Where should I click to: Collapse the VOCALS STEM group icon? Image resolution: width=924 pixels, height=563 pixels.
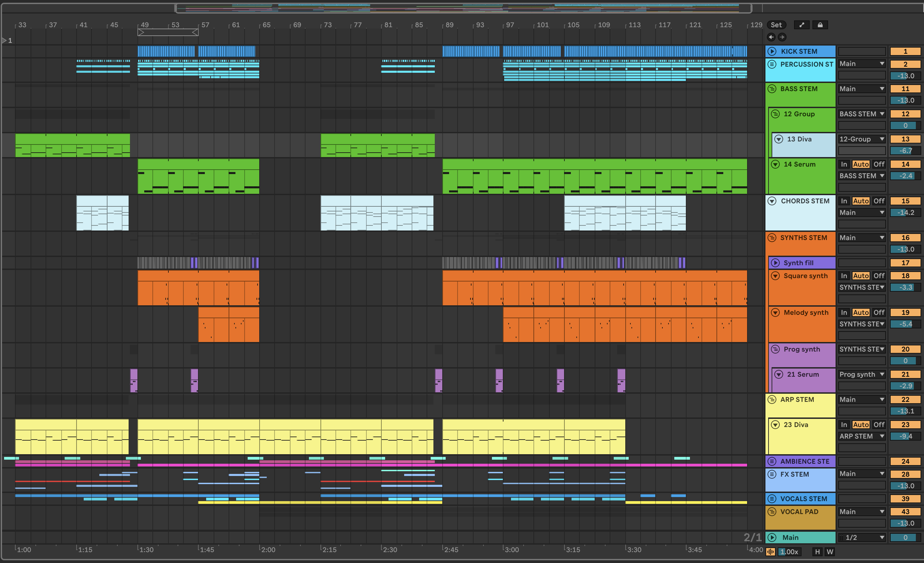[x=772, y=498]
